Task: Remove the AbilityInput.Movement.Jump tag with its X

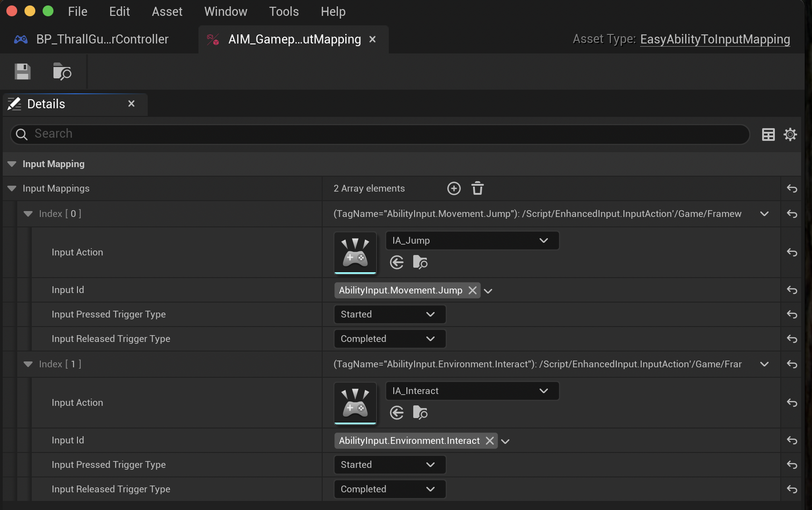Action: coord(472,290)
